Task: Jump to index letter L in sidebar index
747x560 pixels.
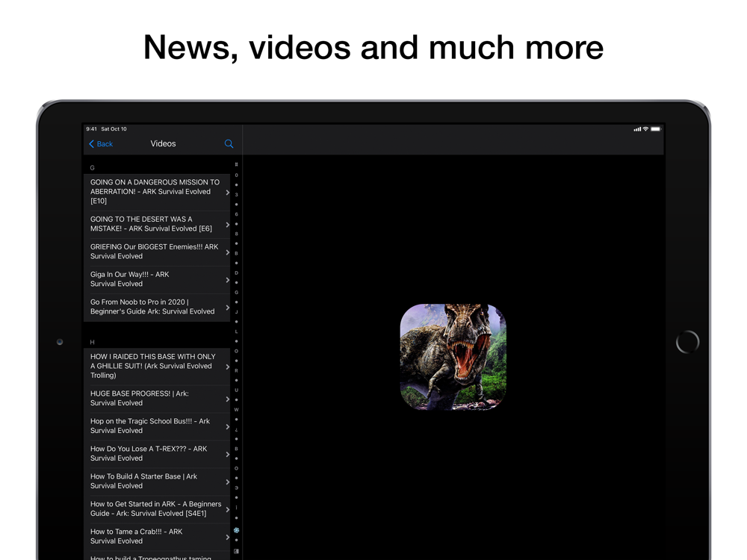Action: pos(236,332)
